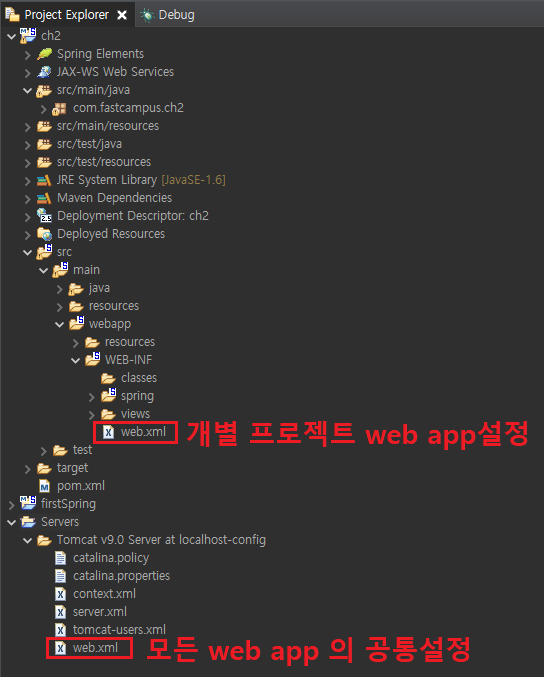Expand the firstSpring project

pos(12,505)
